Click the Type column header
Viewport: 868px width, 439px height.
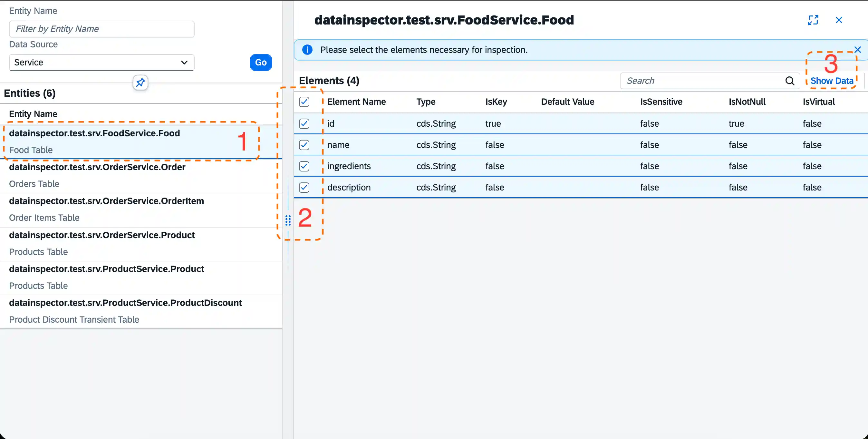[x=426, y=102]
